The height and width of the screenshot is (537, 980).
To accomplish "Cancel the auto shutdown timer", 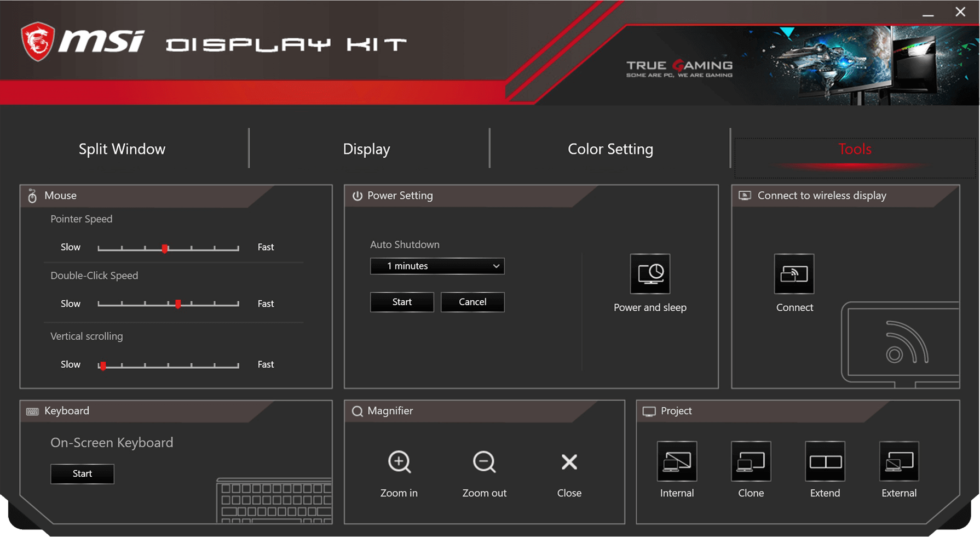I will click(x=472, y=302).
